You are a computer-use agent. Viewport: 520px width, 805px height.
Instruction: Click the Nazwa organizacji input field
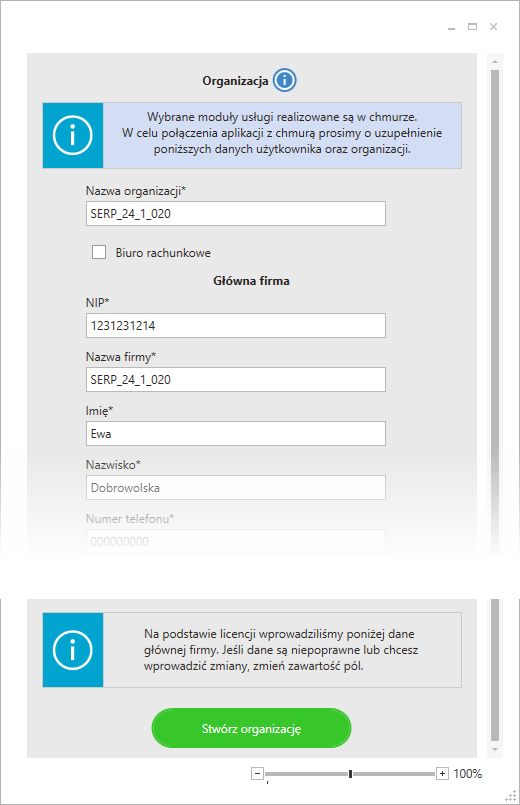coord(236,214)
